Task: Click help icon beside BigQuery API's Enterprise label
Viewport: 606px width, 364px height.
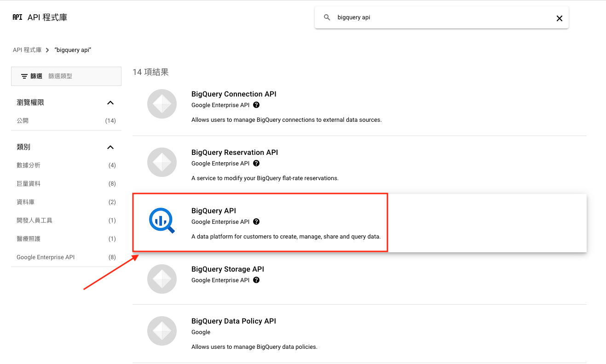Action: pyautogui.click(x=256, y=222)
